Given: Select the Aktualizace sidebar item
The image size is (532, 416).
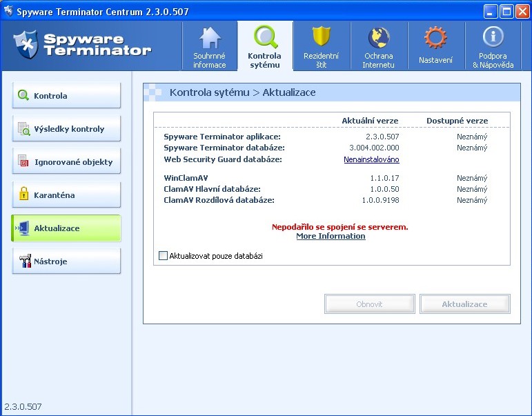Looking at the screenshot, I should 66,228.
